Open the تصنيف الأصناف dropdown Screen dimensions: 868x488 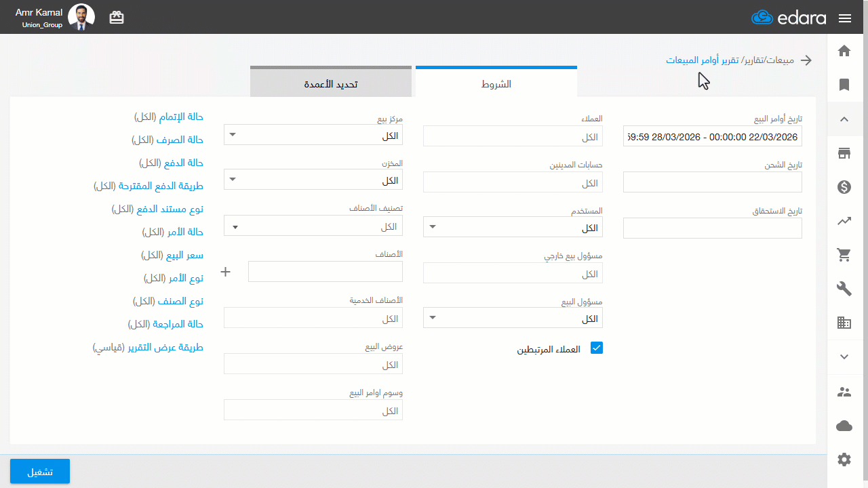[x=313, y=226]
